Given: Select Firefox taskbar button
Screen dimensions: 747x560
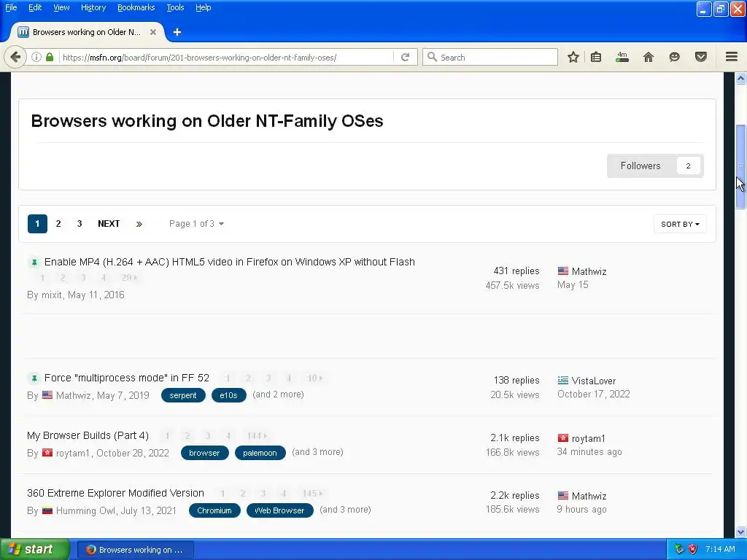Looking at the screenshot, I should (x=135, y=550).
